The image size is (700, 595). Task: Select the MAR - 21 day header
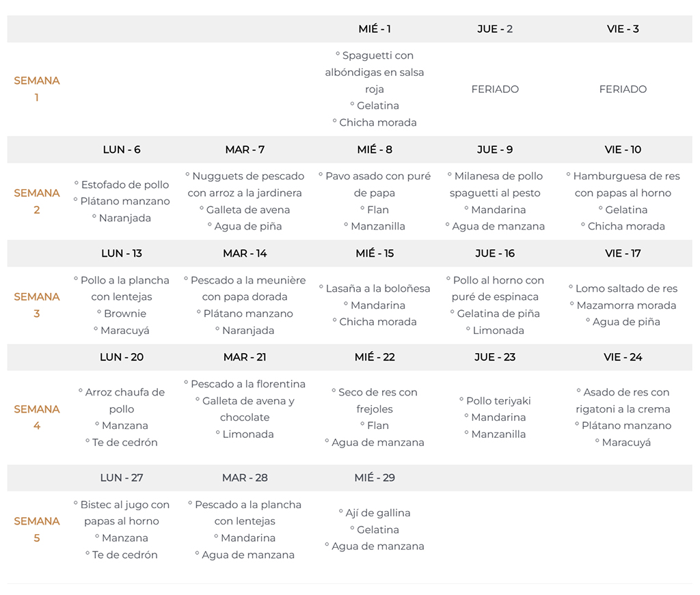pos(245,357)
